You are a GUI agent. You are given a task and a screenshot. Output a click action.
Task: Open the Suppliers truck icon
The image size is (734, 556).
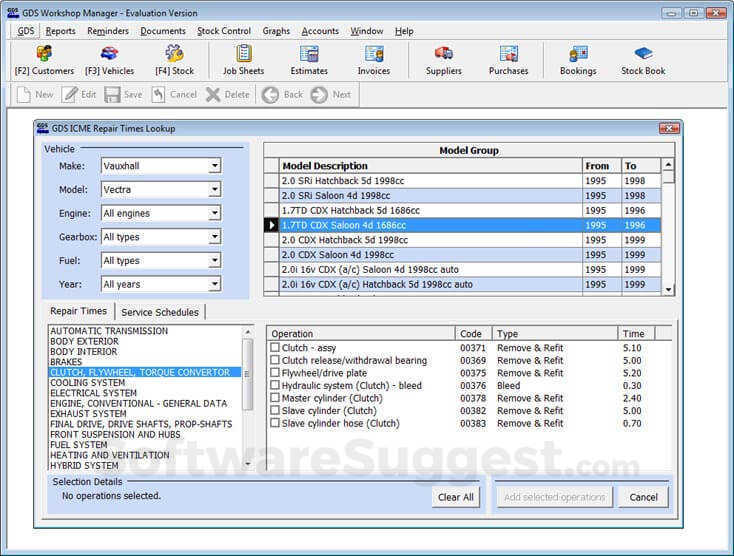443,59
